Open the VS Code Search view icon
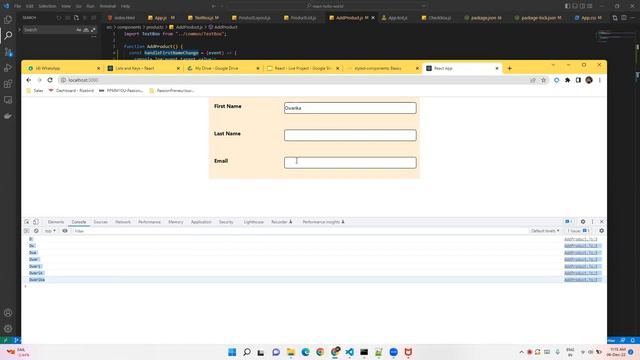Viewport: 640px width, 360px height. pyautogui.click(x=8, y=36)
